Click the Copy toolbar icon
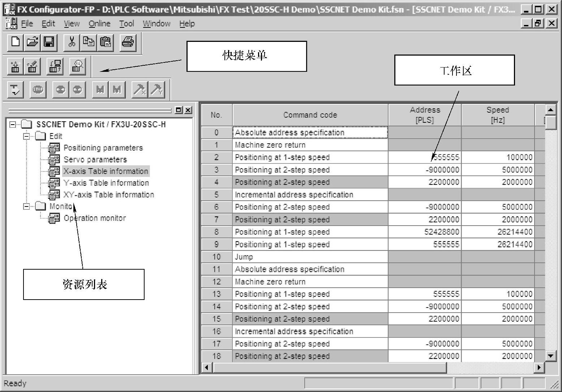This screenshot has width=562, height=392. tap(89, 42)
